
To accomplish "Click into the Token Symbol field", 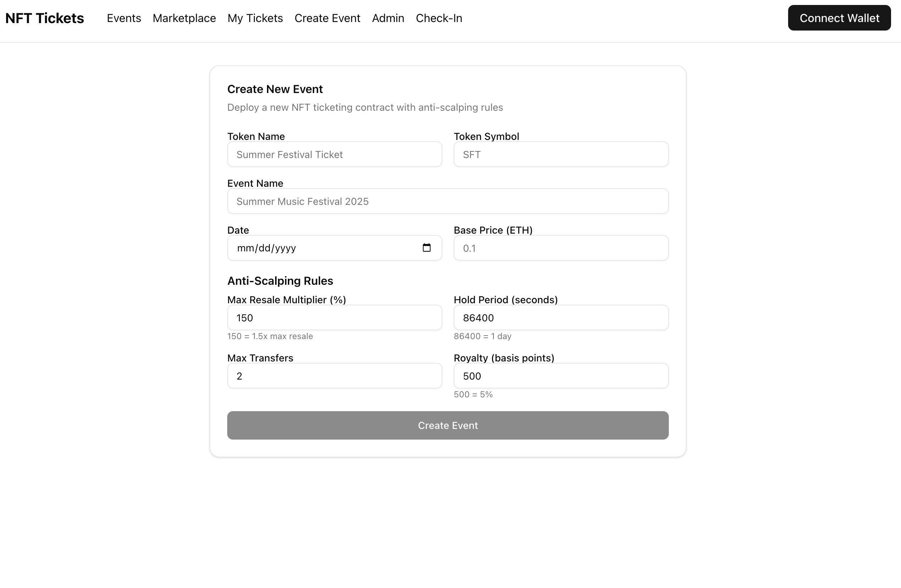I will [561, 154].
